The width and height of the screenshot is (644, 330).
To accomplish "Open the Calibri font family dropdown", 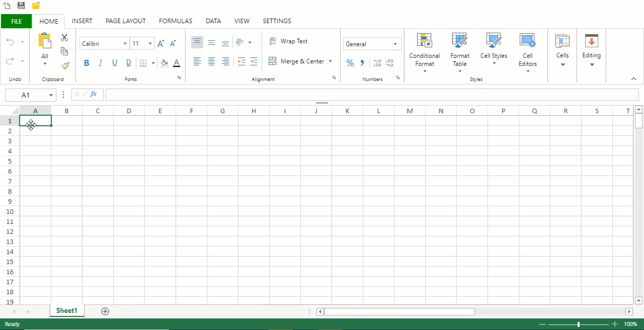I will click(125, 44).
